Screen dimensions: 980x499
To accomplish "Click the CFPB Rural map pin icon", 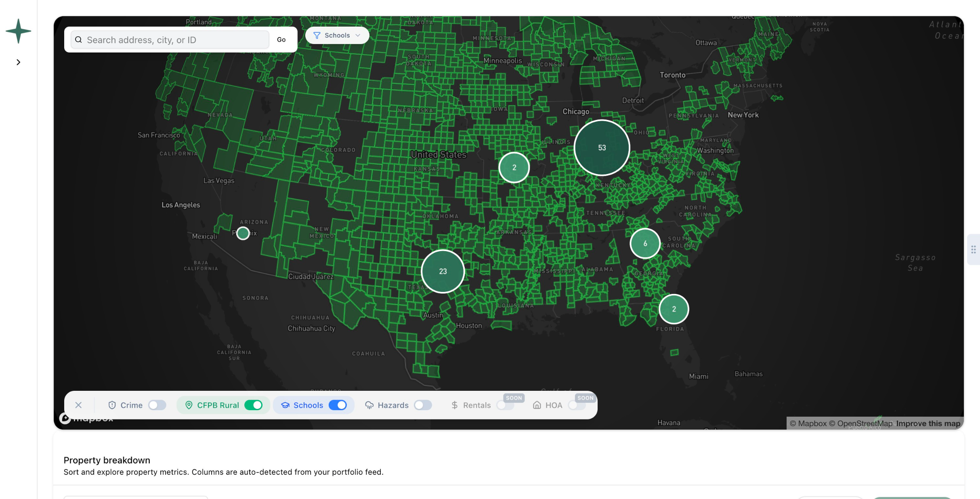I will (x=189, y=405).
